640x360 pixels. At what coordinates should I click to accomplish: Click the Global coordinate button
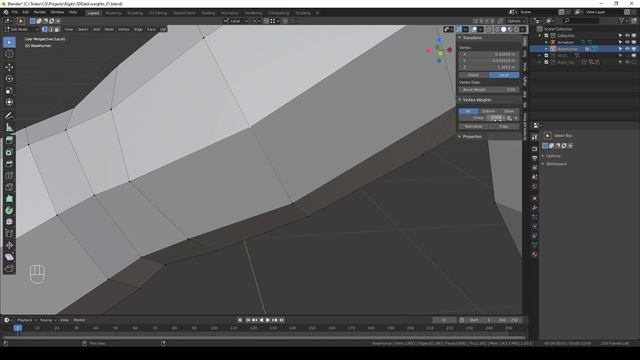point(473,75)
